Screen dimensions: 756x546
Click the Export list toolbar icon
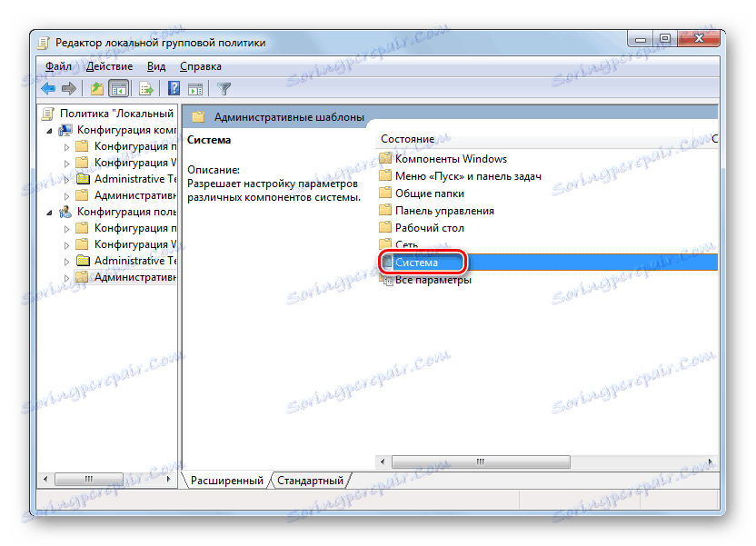(x=145, y=89)
